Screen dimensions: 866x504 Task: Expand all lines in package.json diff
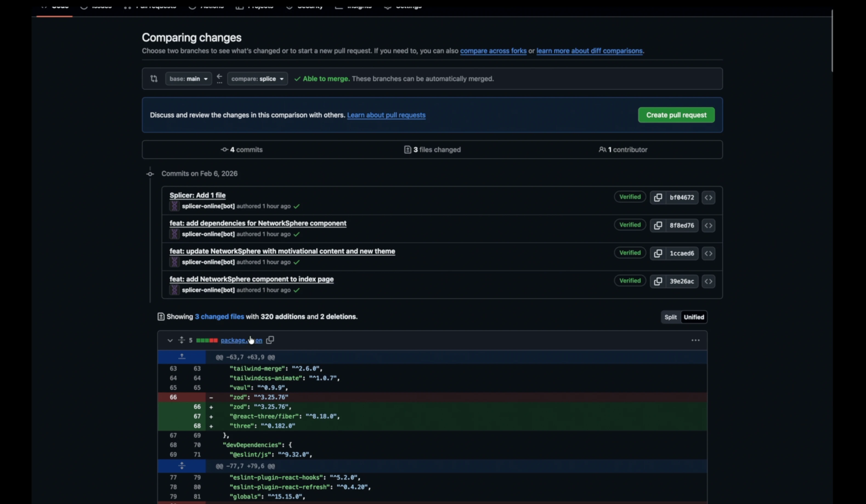(182, 340)
